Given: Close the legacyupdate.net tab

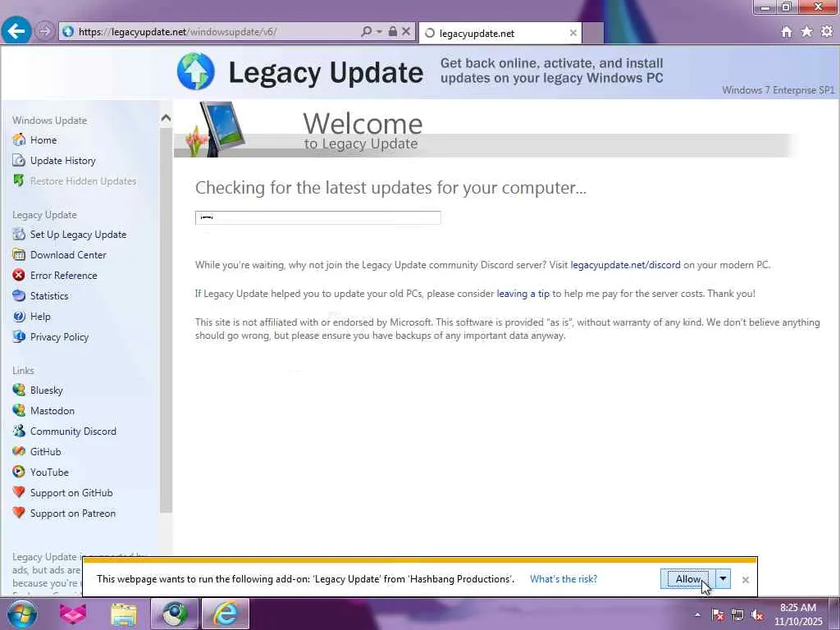Looking at the screenshot, I should [573, 33].
